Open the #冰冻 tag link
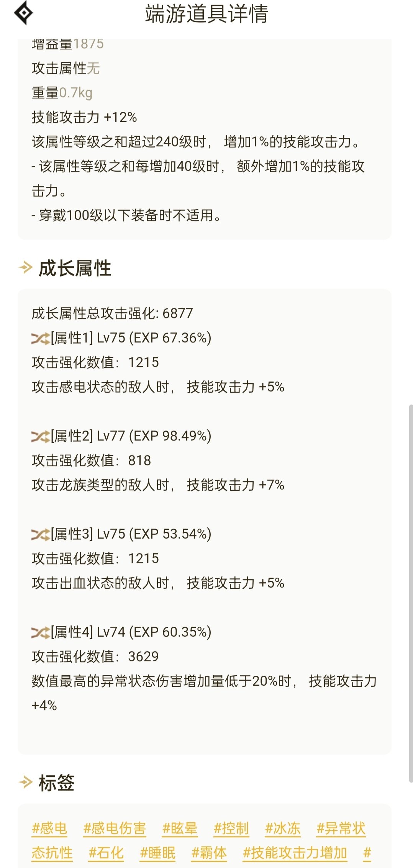This screenshot has width=413, height=868. [x=283, y=829]
